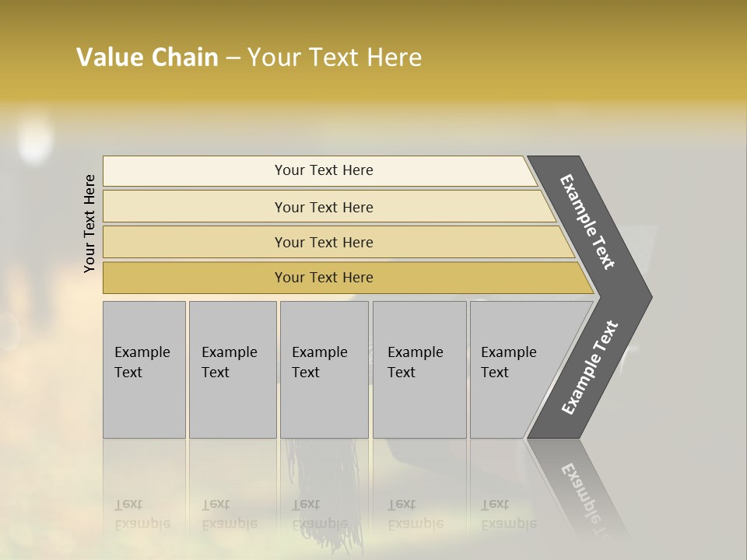Select the fourth darkest 'Your Text Here' bar
Screen dimensions: 747x560
pyautogui.click(x=323, y=278)
